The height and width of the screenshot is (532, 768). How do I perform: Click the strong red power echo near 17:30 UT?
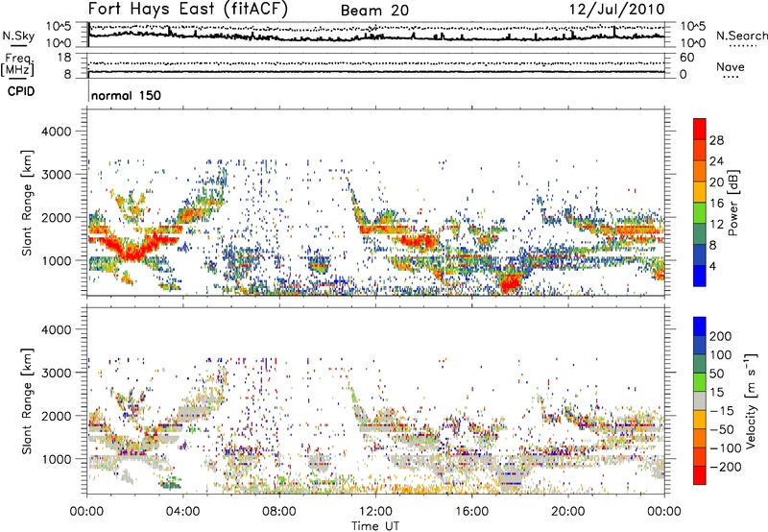point(511,283)
